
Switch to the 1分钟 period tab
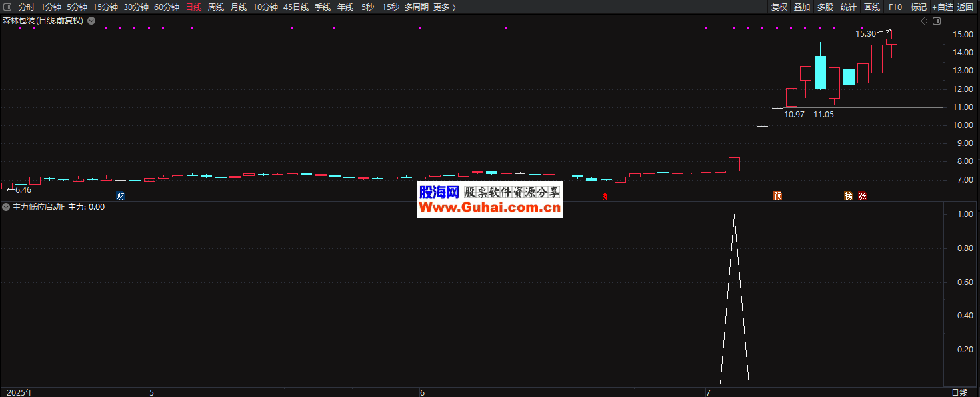click(x=51, y=7)
